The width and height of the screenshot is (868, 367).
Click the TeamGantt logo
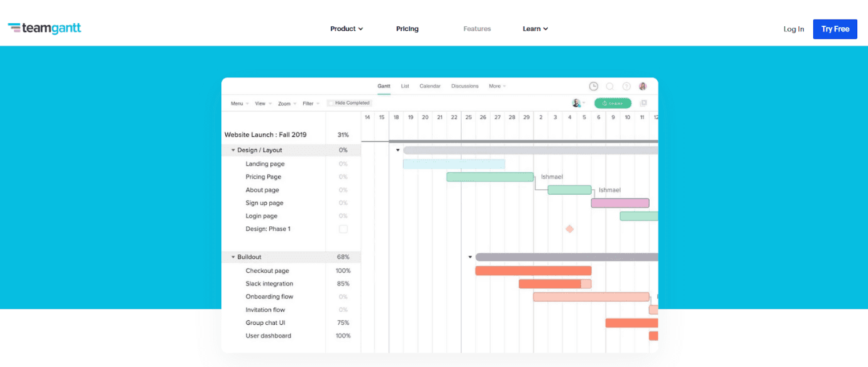(x=44, y=28)
